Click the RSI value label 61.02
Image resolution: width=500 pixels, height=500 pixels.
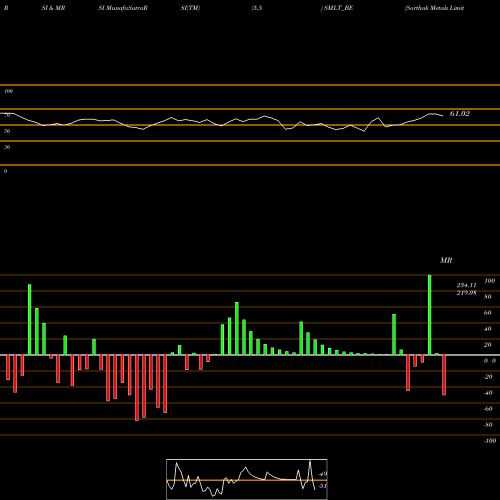pyautogui.click(x=460, y=114)
